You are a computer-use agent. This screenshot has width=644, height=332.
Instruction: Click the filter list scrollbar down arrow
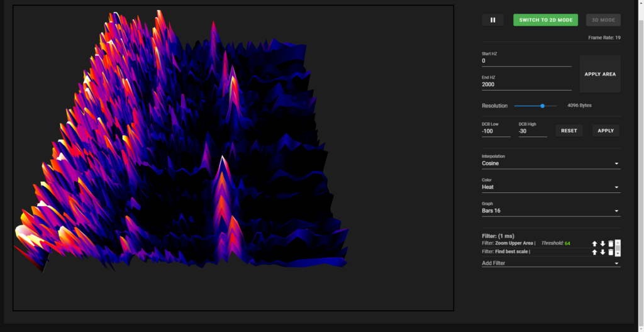[x=618, y=254]
